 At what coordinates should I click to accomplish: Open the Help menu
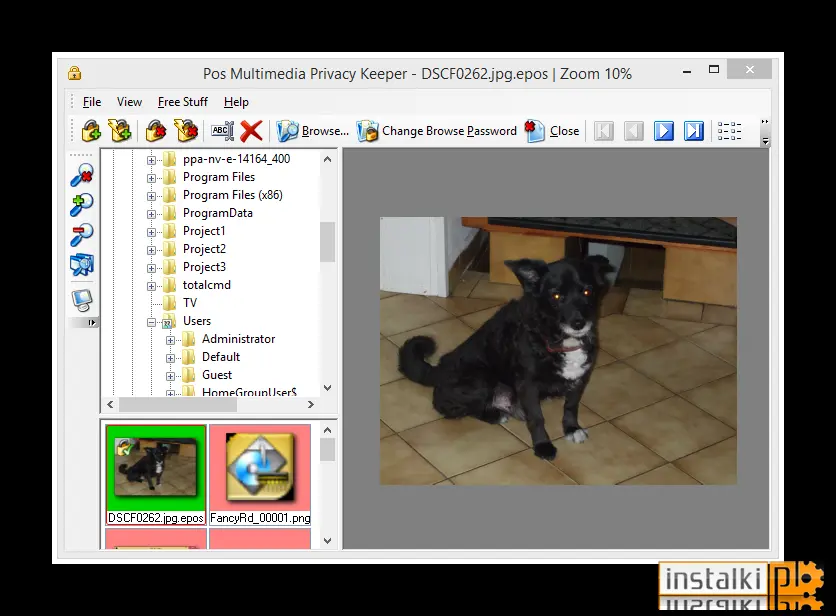[x=236, y=102]
